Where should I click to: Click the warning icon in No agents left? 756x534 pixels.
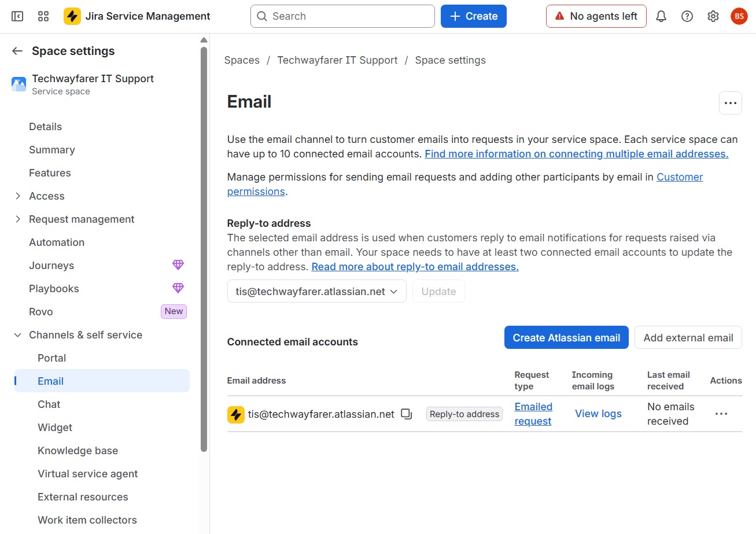[x=559, y=16]
